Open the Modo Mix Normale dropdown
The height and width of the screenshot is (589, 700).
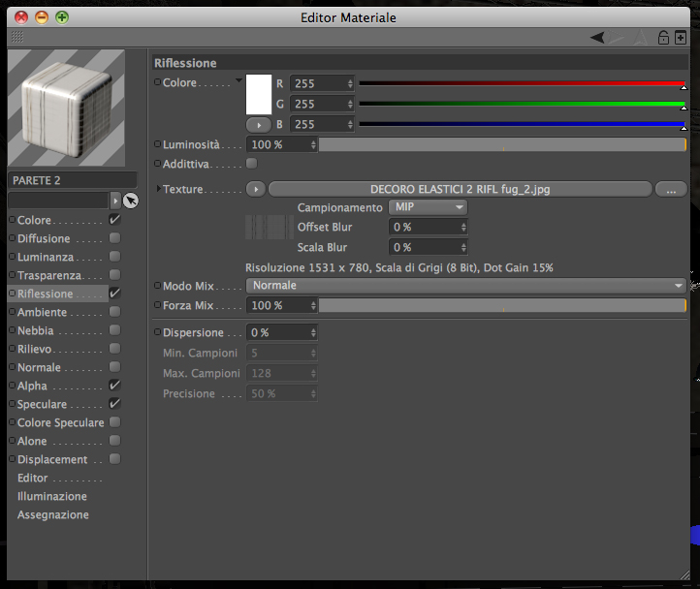tap(466, 286)
